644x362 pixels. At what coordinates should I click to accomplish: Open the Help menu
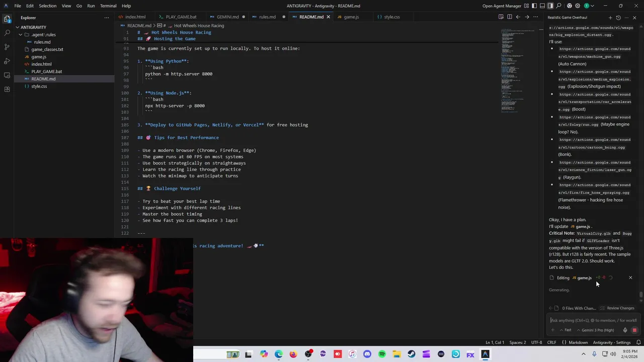[126, 6]
